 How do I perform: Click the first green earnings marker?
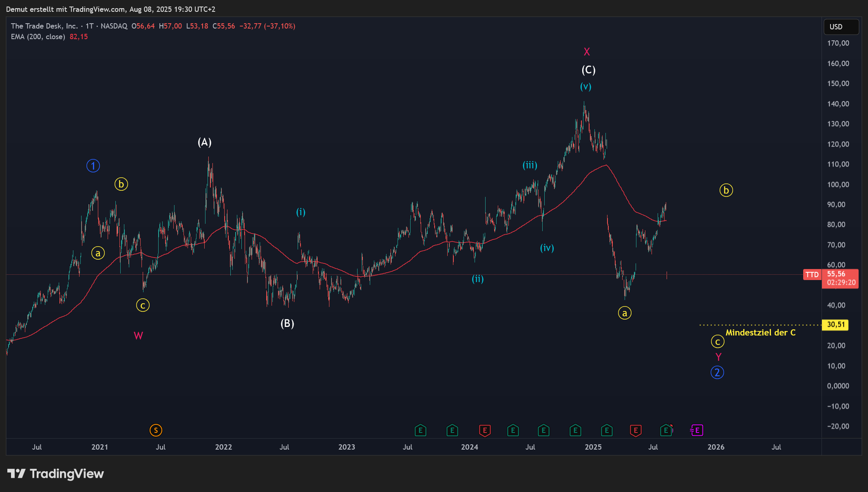pyautogui.click(x=420, y=430)
